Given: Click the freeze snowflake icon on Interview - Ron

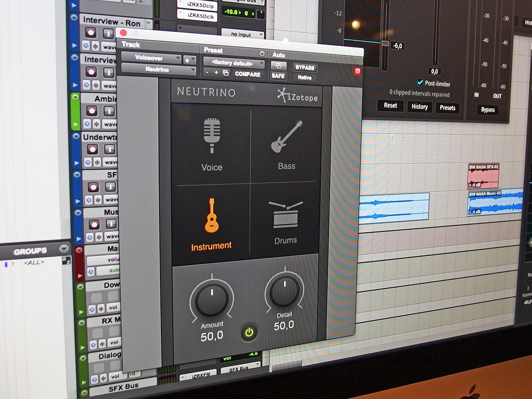Looking at the screenshot, I should click(x=95, y=46).
